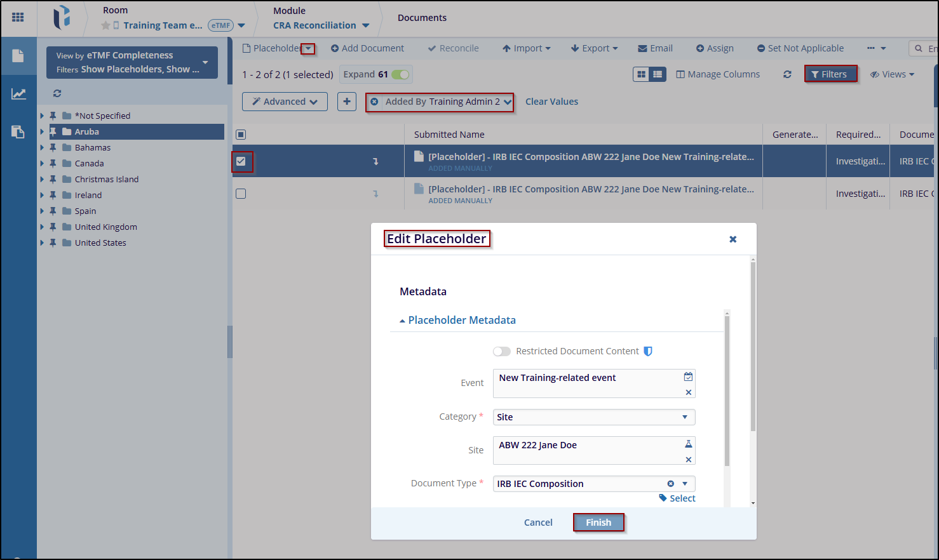Open the Import menu
939x560 pixels.
(526, 48)
